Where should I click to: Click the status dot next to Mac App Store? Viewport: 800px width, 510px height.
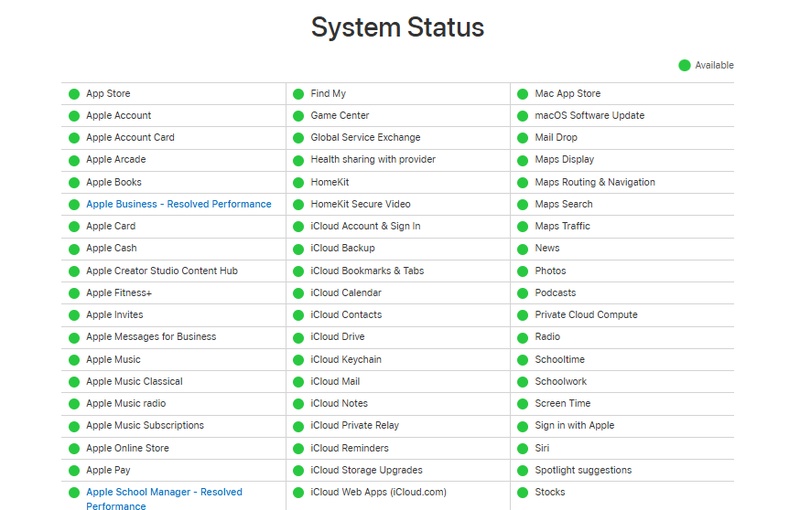pyautogui.click(x=522, y=94)
